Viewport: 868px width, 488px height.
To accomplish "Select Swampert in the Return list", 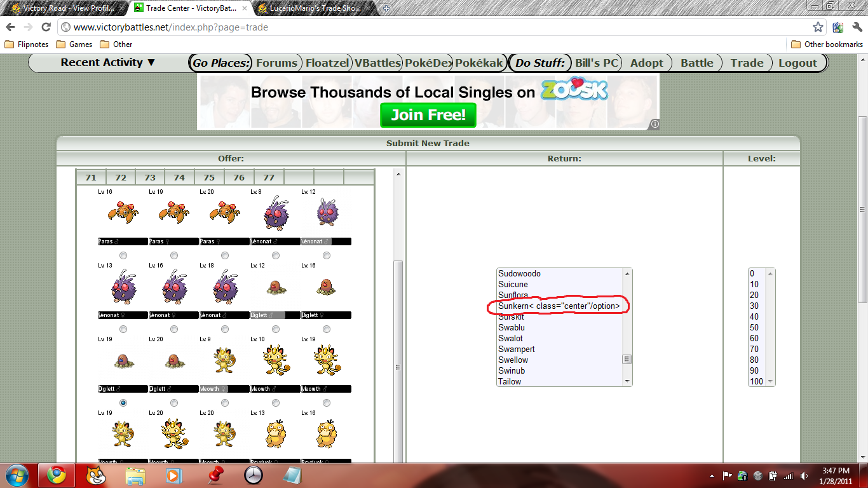I will coord(517,349).
